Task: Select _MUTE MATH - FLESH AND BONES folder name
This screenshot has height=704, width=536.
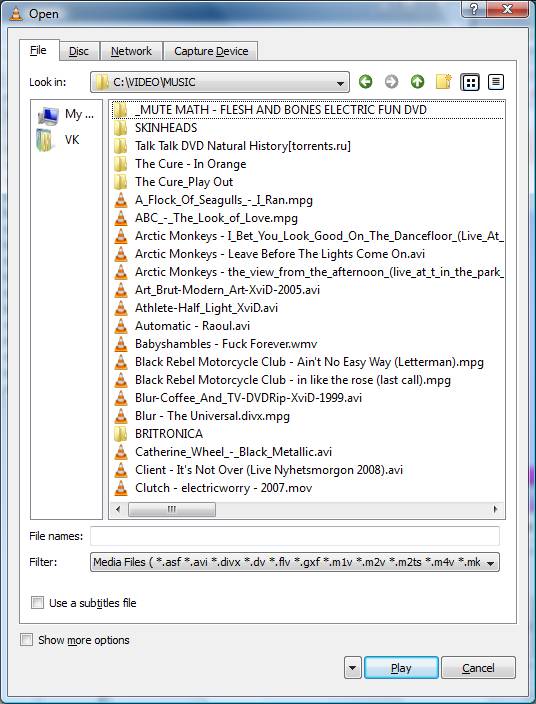Action: [281, 110]
